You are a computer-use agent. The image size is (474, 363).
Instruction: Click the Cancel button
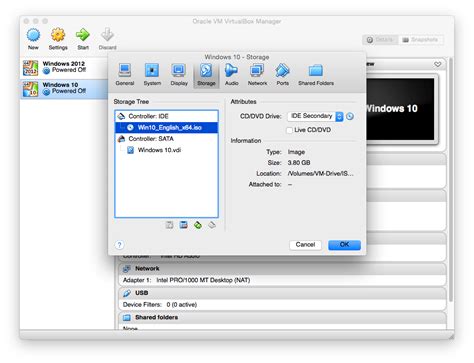point(305,245)
